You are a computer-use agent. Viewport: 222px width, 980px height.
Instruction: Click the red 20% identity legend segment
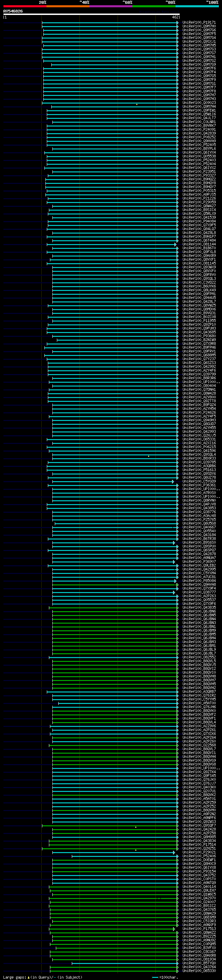point(25,6)
